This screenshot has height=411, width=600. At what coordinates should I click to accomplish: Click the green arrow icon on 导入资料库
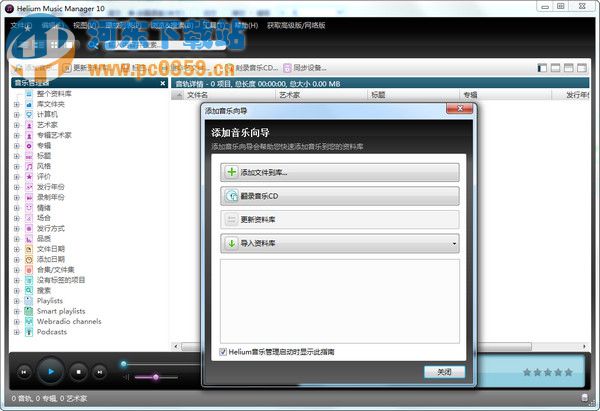click(232, 243)
